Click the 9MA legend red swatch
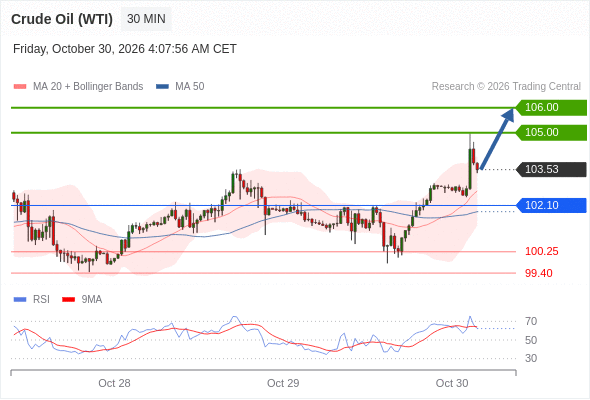Viewport: 590px width, 400px height. click(x=68, y=300)
